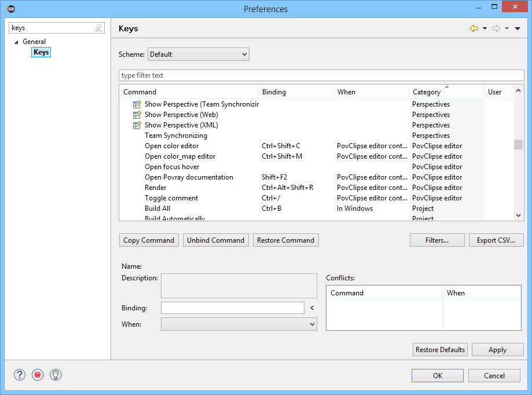This screenshot has width=532, height=395.
Task: Open the back history dropdown arrow
Action: [485, 28]
